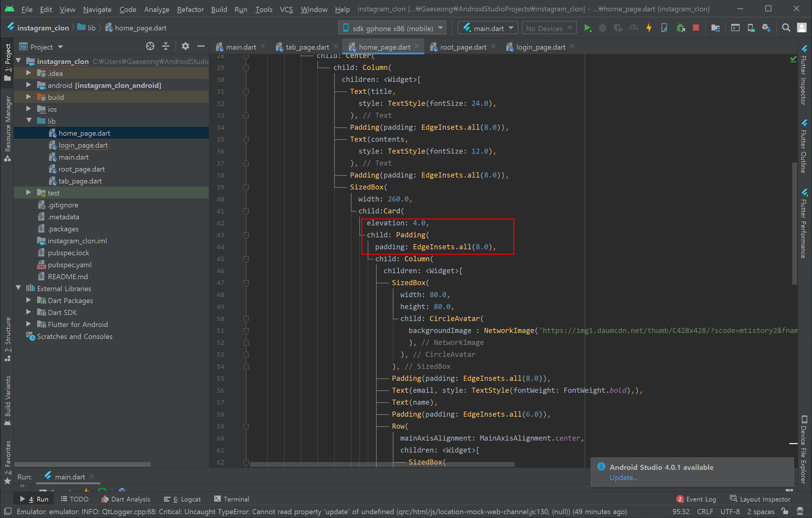Open the Run Anything window icon

pyautogui.click(x=735, y=28)
